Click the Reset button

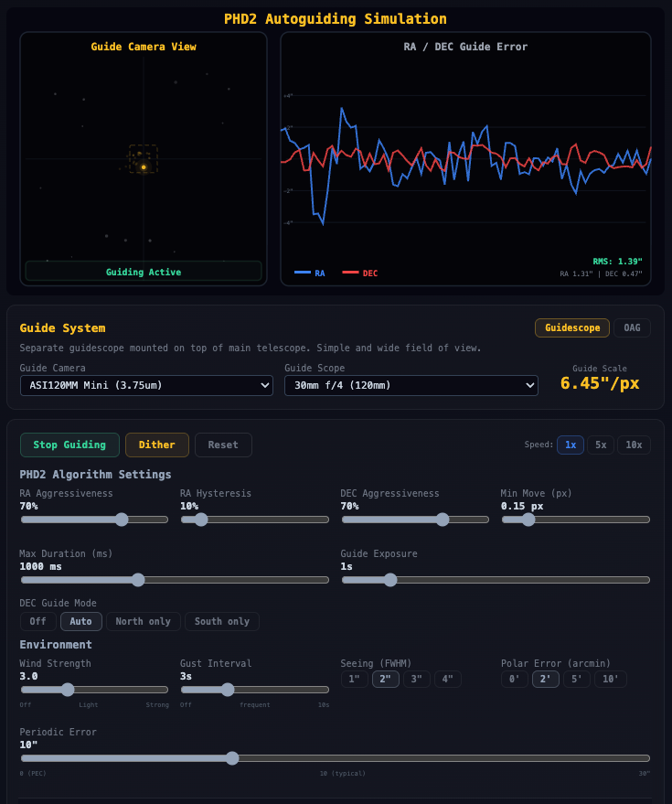(223, 445)
